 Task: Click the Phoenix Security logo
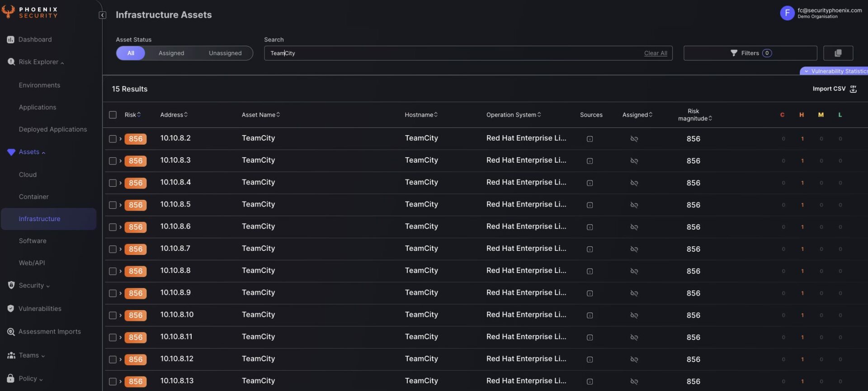[30, 12]
